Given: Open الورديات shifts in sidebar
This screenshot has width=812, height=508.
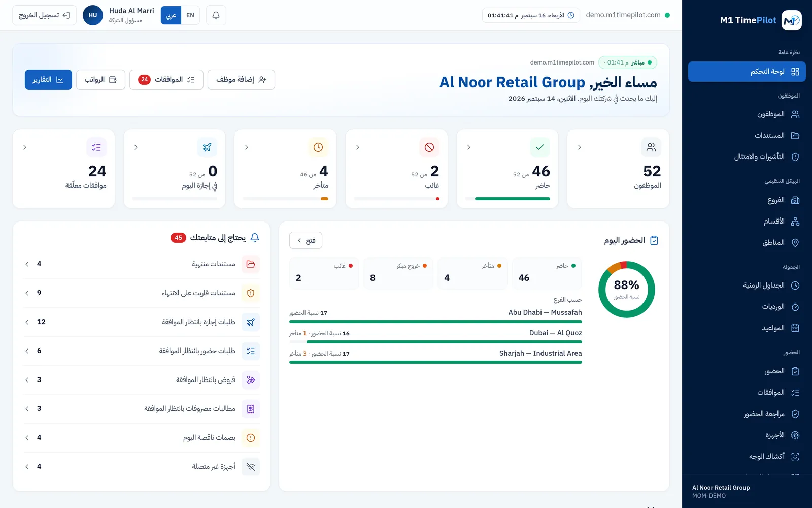Looking at the screenshot, I should click(x=747, y=307).
